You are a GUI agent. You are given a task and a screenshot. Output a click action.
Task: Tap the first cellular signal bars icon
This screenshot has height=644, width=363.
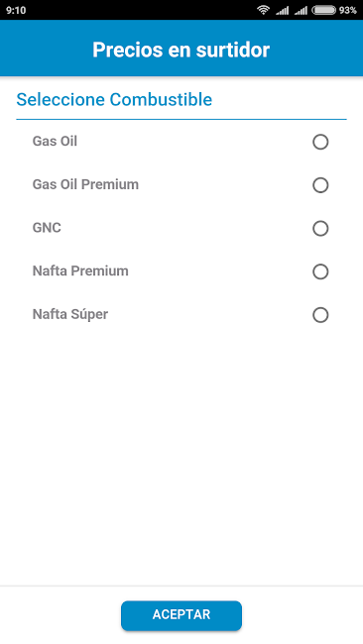282,10
